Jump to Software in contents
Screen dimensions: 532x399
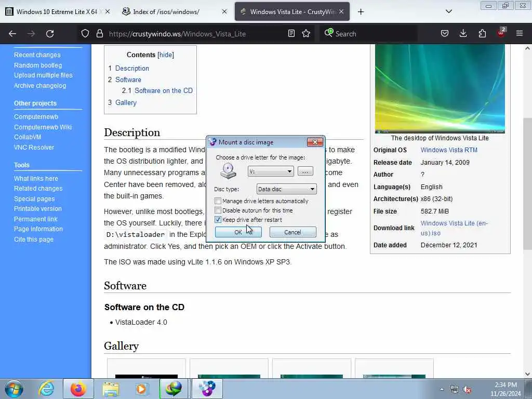pyautogui.click(x=128, y=79)
